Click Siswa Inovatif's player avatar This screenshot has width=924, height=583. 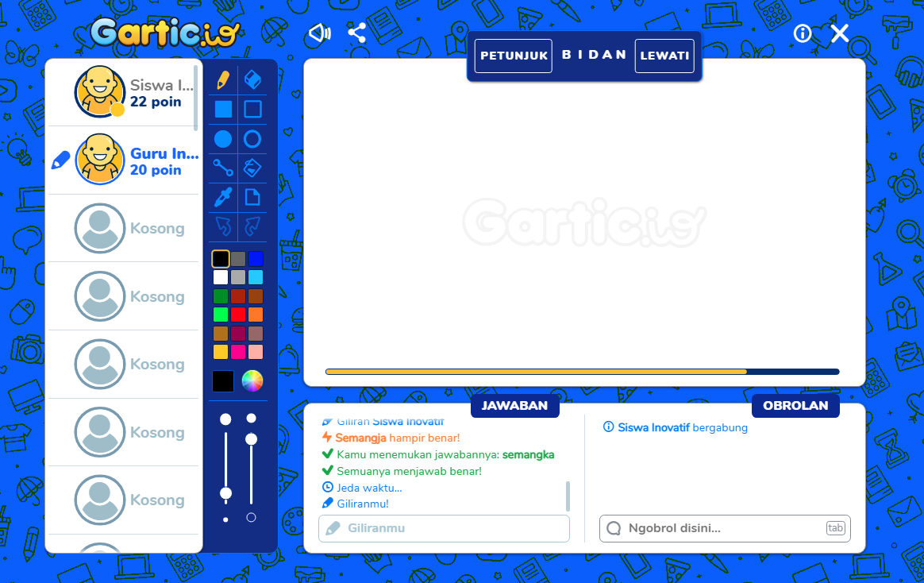tap(99, 92)
